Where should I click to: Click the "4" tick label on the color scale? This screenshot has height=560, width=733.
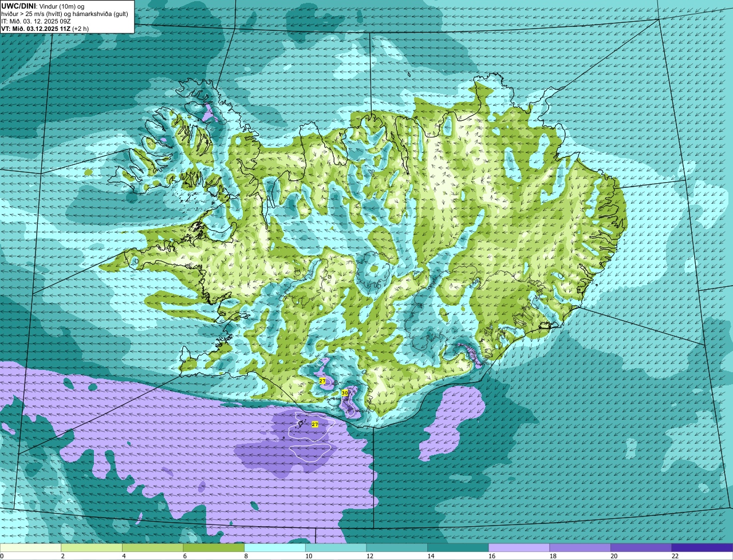[x=124, y=556]
